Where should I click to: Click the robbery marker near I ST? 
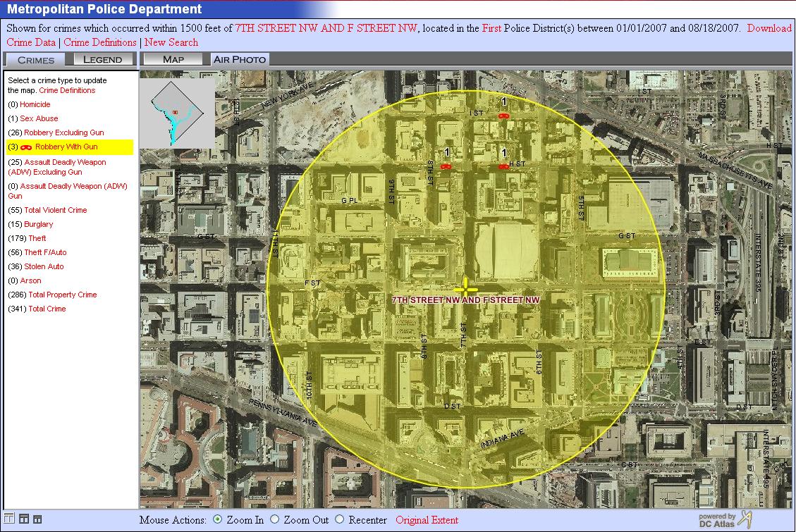[x=503, y=116]
